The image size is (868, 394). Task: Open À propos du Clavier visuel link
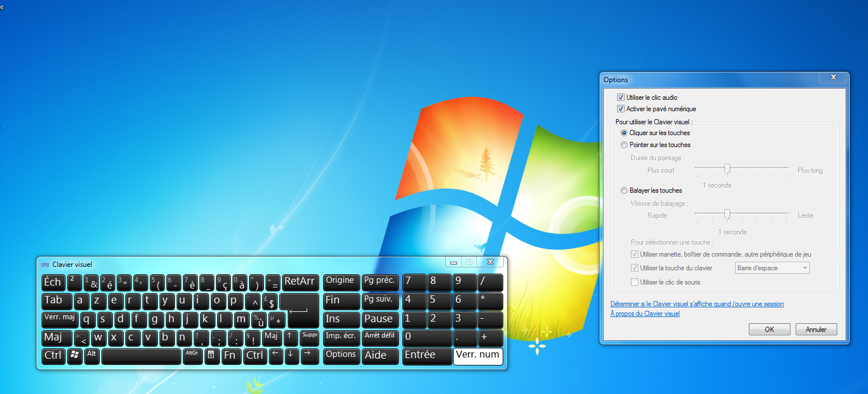pos(645,314)
